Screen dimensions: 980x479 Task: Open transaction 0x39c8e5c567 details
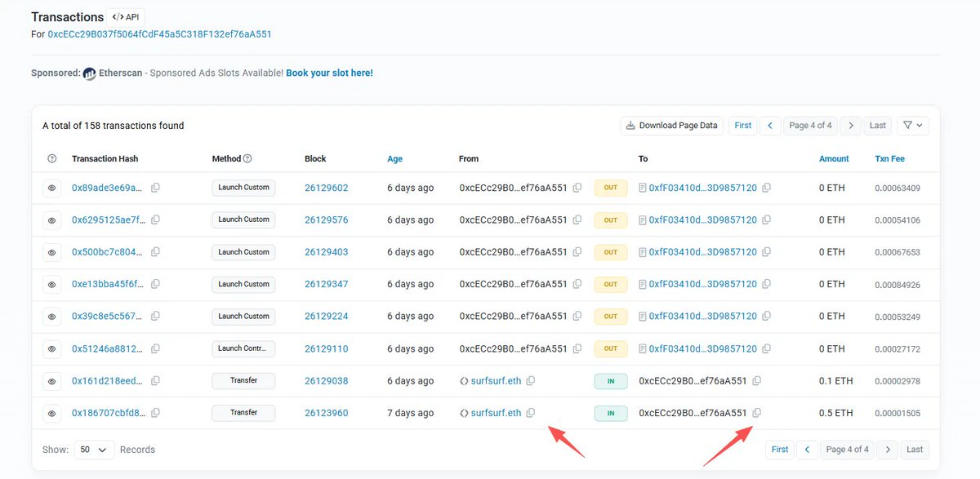108,317
